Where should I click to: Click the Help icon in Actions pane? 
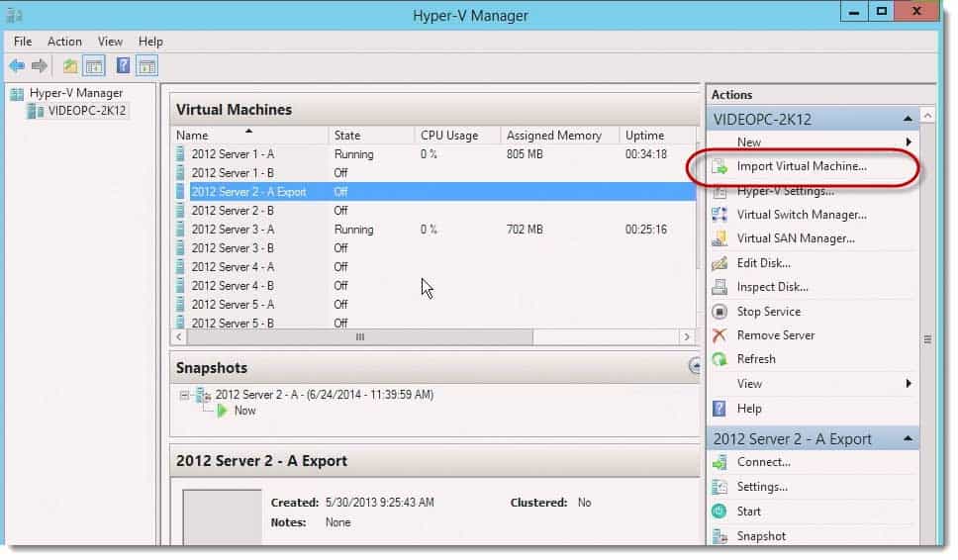click(x=719, y=409)
